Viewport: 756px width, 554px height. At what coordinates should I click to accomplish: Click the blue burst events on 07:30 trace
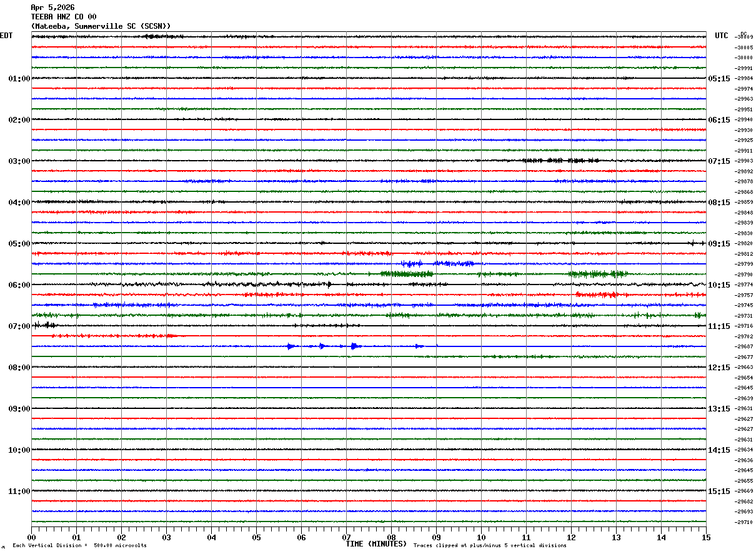pos(355,346)
